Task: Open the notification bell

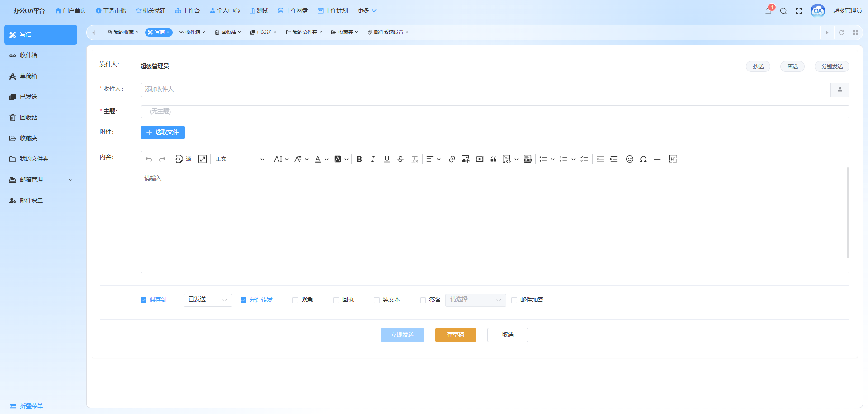Action: 768,11
